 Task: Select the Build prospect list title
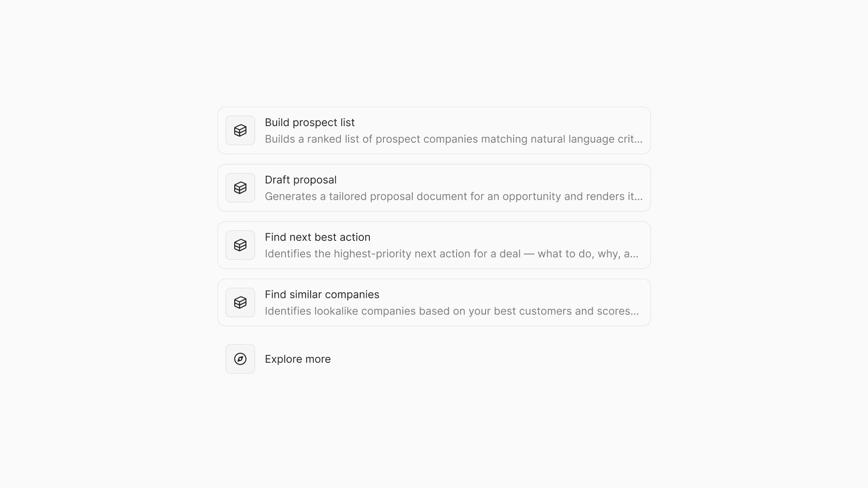310,122
